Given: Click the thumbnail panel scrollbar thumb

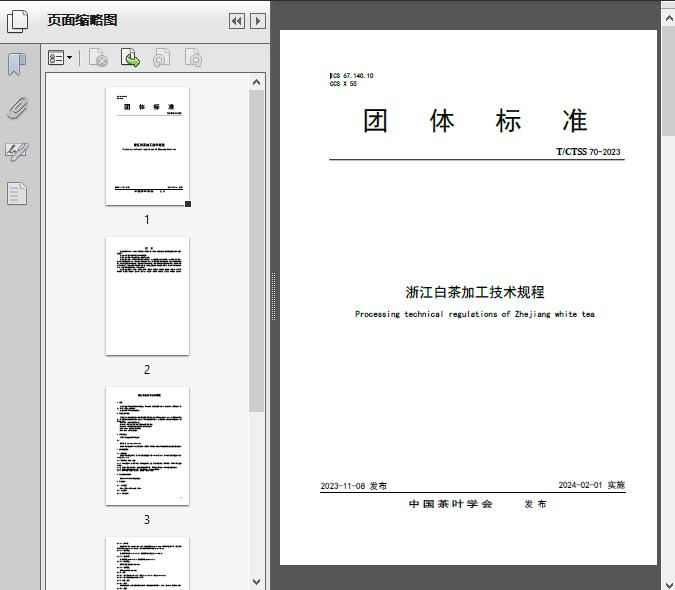Looking at the screenshot, I should (257, 250).
